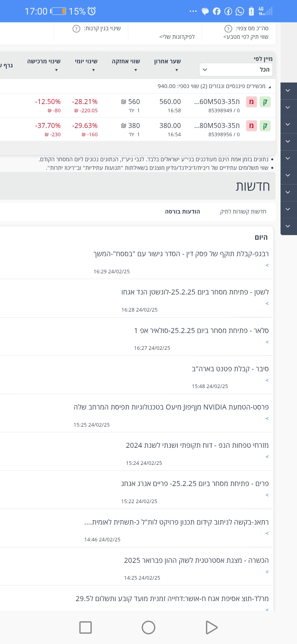The width and height of the screenshot is (297, 644).
Task: Collapse the מכשירים פיננסיים ונגזרים group triangle
Action: point(269,87)
